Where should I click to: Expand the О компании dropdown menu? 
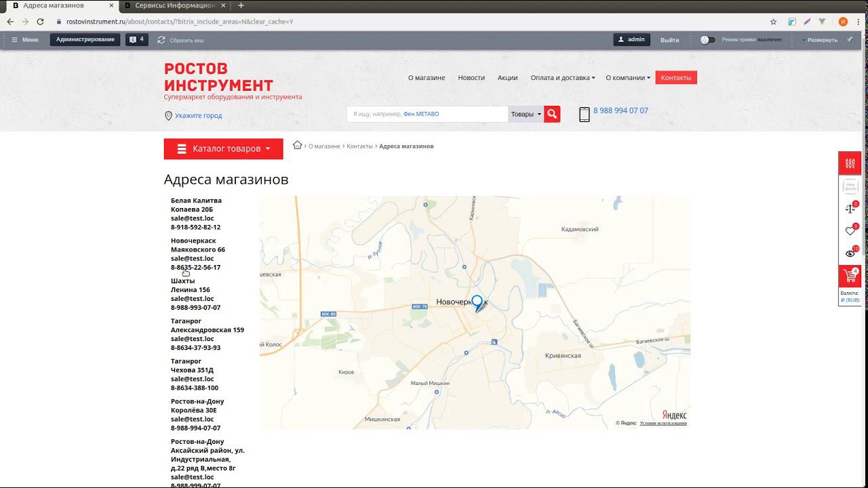(x=628, y=78)
